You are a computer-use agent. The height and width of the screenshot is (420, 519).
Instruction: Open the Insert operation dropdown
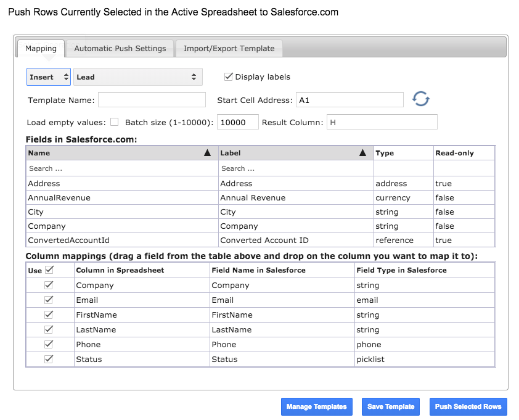(x=49, y=77)
